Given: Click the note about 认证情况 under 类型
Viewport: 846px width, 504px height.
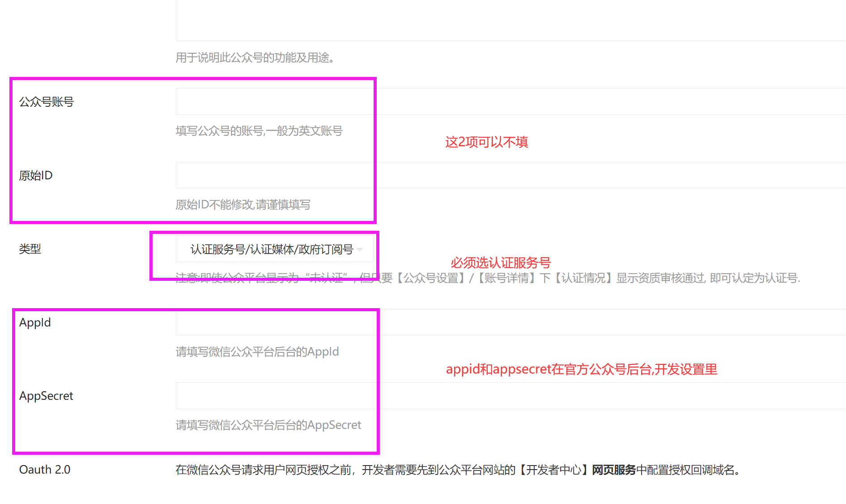Looking at the screenshot, I should (x=488, y=278).
